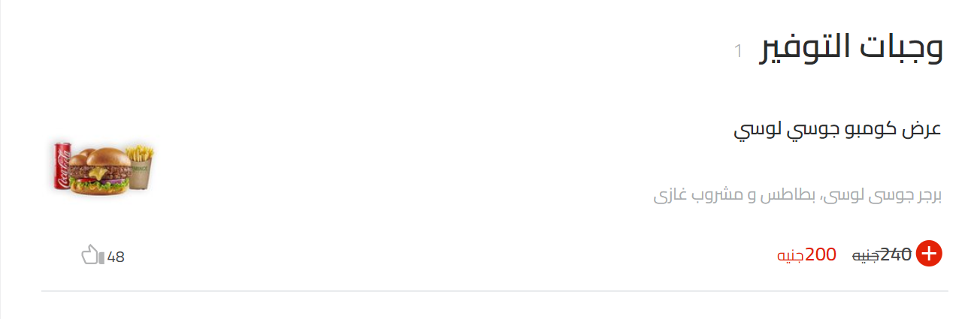Click the horizontal divider below the item
The image size is (980, 319).
click(x=495, y=290)
